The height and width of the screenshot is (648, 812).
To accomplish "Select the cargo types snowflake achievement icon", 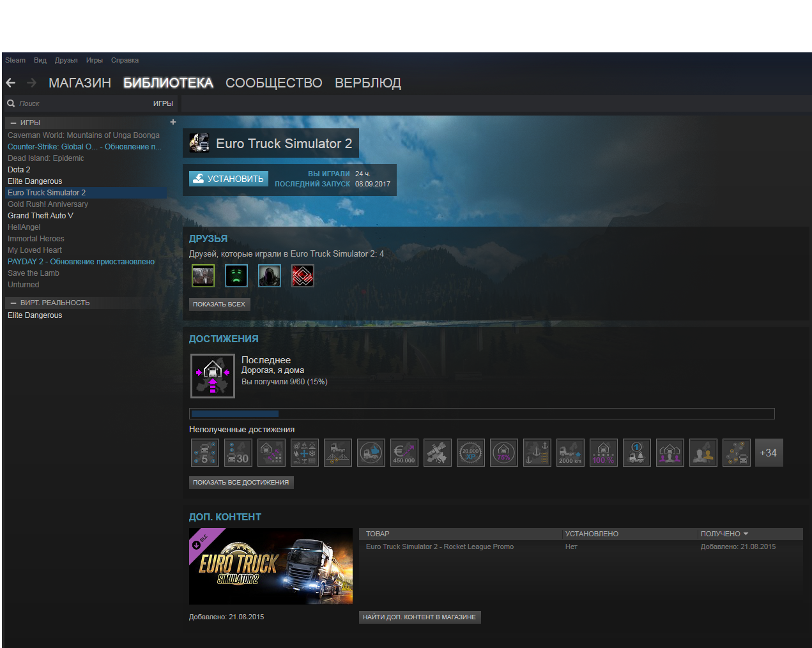I will click(305, 453).
